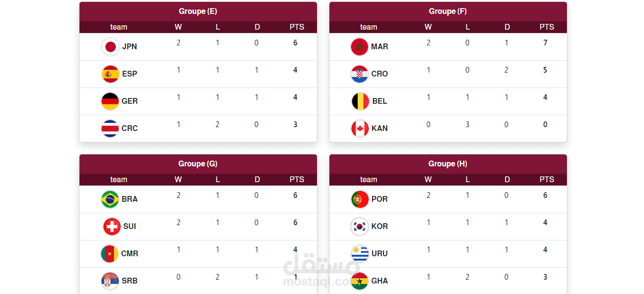Select the Switzerland flag icon
644x294 pixels.
[x=112, y=227]
